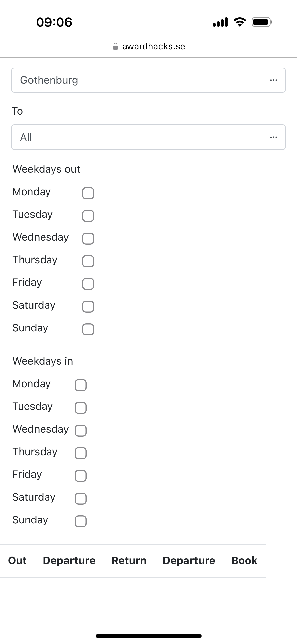Screen dimensions: 297x644
Task: Tick Wednesday under Weekdays in
Action: tap(81, 431)
